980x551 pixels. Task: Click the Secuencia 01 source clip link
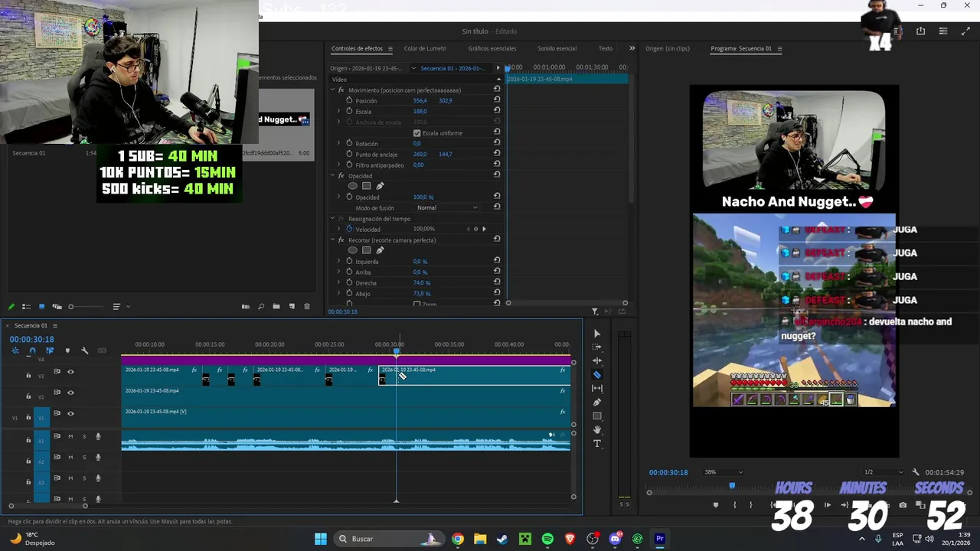point(452,68)
